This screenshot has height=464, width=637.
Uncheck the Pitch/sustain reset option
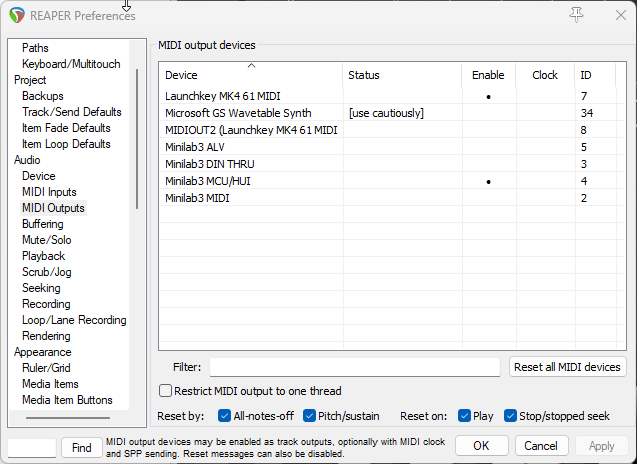309,416
